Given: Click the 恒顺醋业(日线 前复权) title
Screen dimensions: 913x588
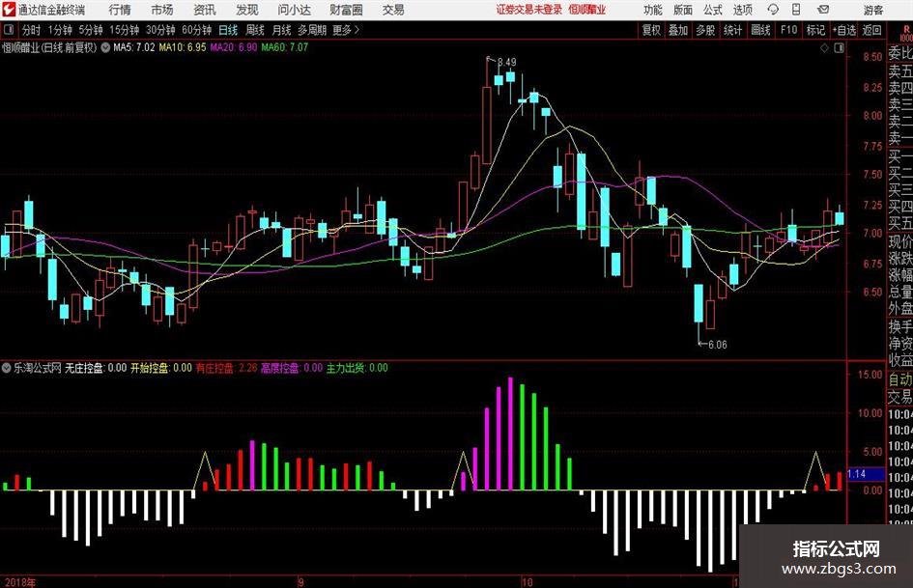Looking at the screenshot, I should pos(50,47).
